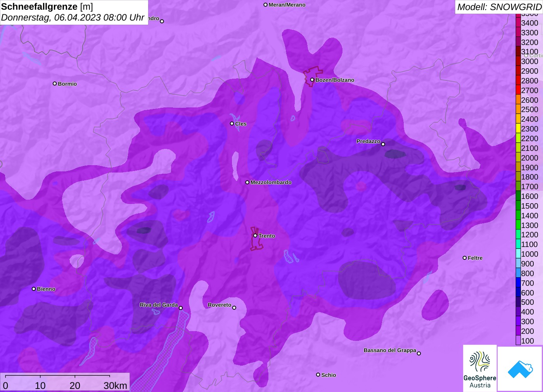Pick the 3400 m legend color swatch
Screen dimensions: 543x392
coord(518,23)
